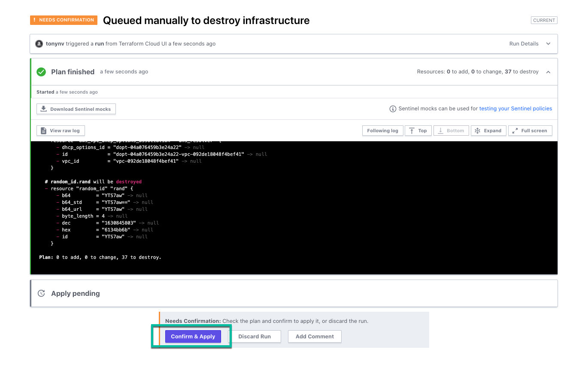This screenshot has width=588, height=380.
Task: Enable Bottom log scrolling
Action: pos(451,130)
